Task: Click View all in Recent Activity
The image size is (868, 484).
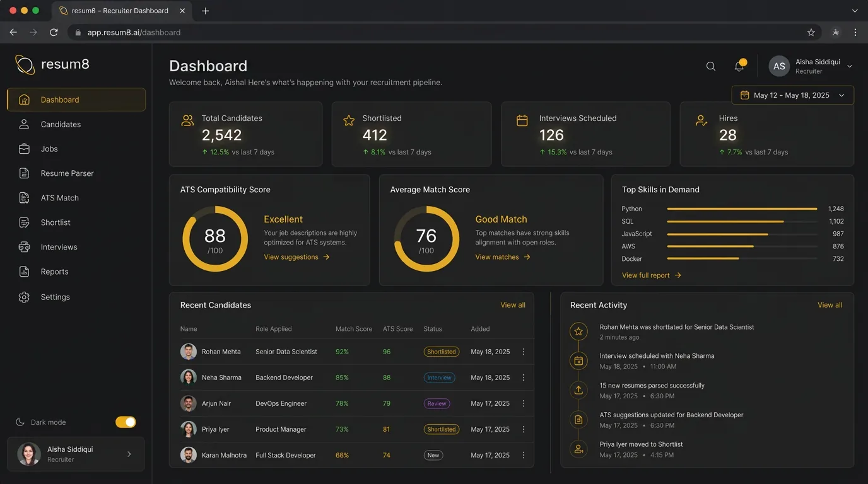Action: [830, 305]
